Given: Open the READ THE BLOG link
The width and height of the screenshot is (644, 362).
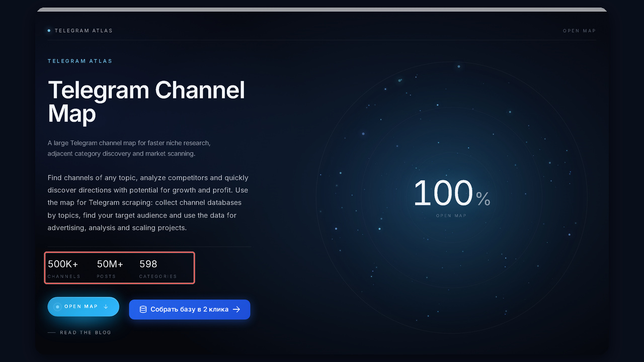Looking at the screenshot, I should click(x=79, y=333).
